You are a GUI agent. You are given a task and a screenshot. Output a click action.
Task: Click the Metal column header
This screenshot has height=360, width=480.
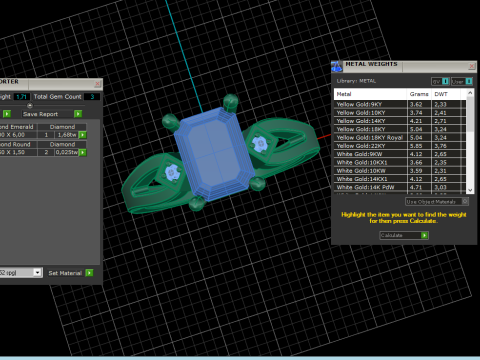(x=370, y=94)
